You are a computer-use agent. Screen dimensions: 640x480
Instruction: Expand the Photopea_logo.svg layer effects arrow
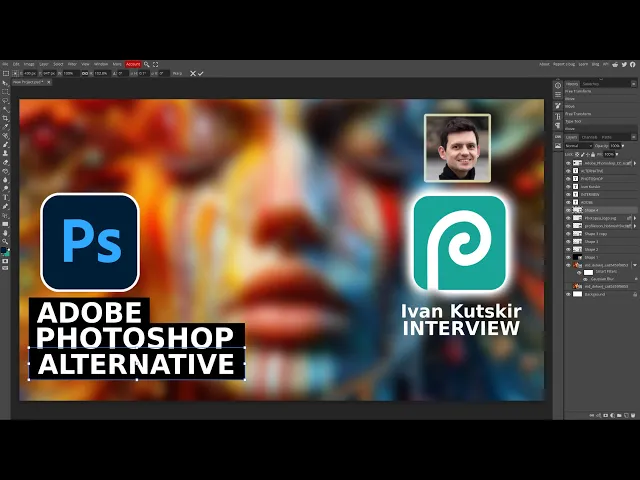[635, 218]
